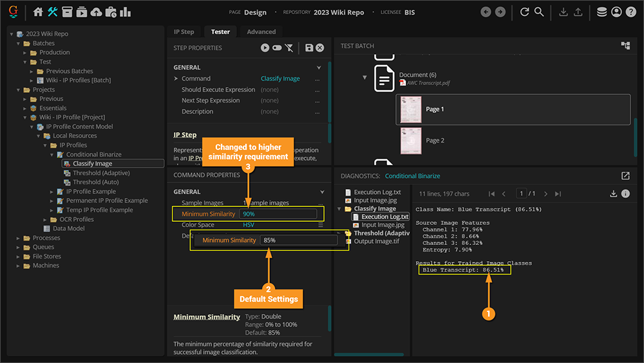Toggle the switch in Step Properties header
The width and height of the screenshot is (644, 363).
pyautogui.click(x=277, y=48)
